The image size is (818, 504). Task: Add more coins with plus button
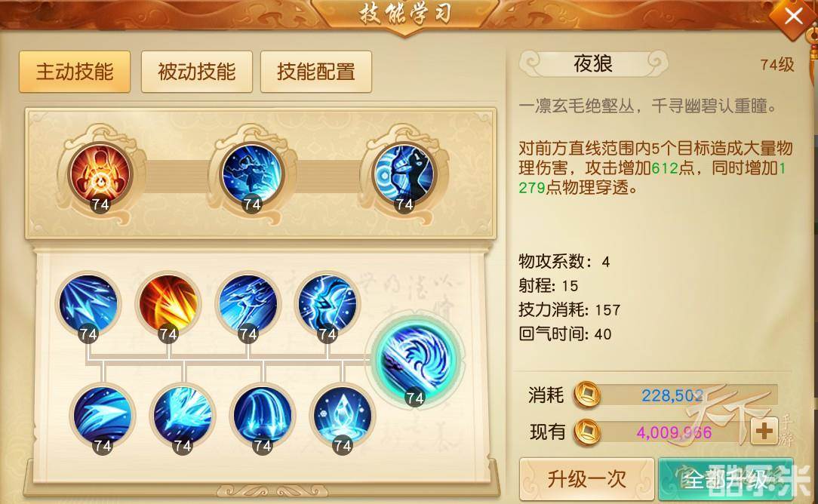coord(764,432)
